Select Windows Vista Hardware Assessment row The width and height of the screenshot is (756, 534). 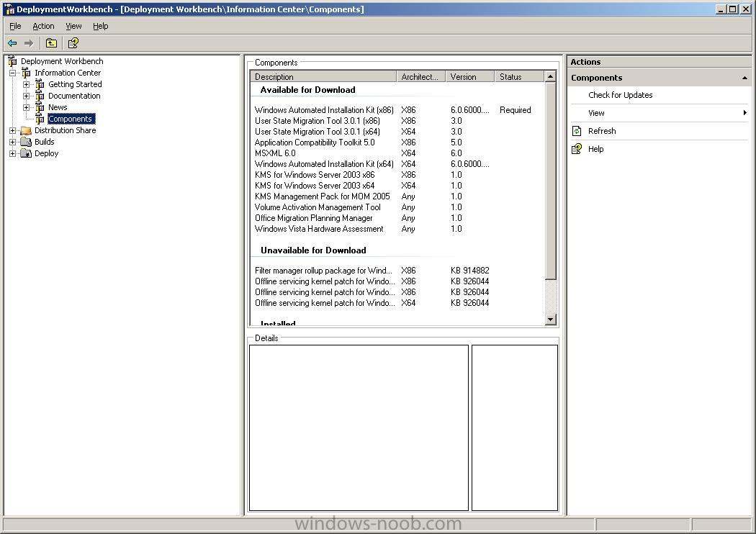(x=397, y=229)
